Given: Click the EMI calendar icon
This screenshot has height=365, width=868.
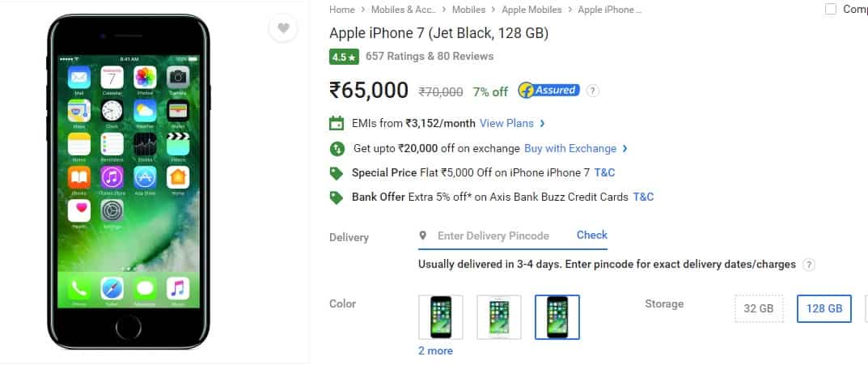Looking at the screenshot, I should coord(337,123).
